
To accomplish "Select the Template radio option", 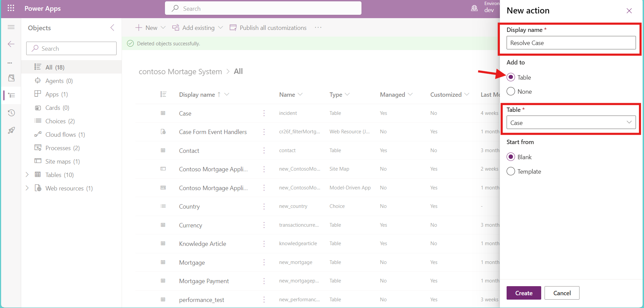I will point(511,171).
